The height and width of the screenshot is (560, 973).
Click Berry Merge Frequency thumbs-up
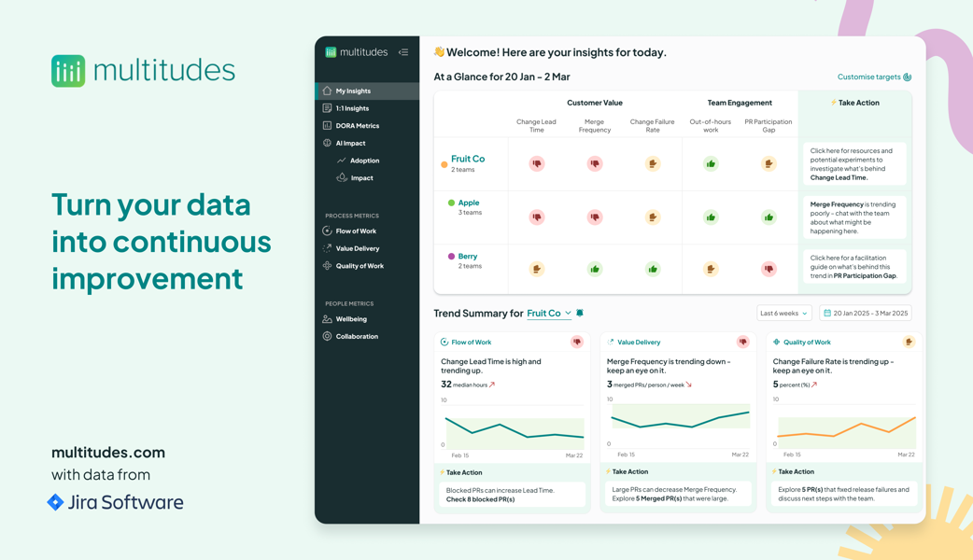point(595,269)
